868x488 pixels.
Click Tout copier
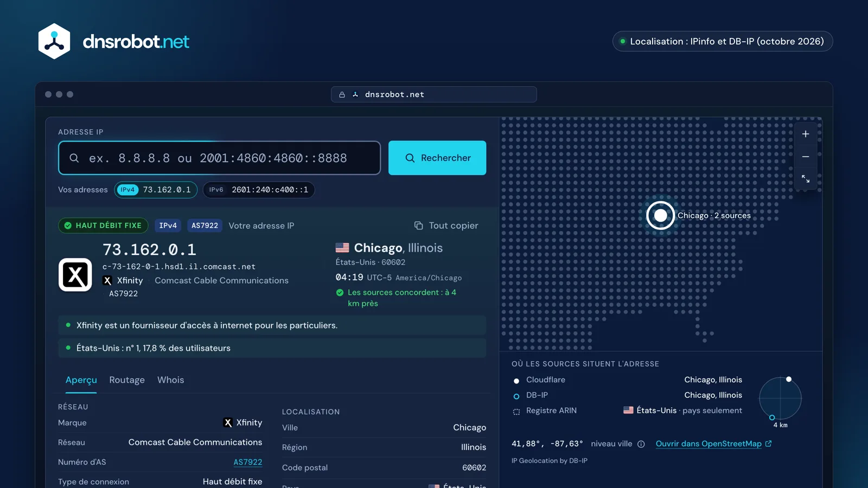pyautogui.click(x=446, y=226)
